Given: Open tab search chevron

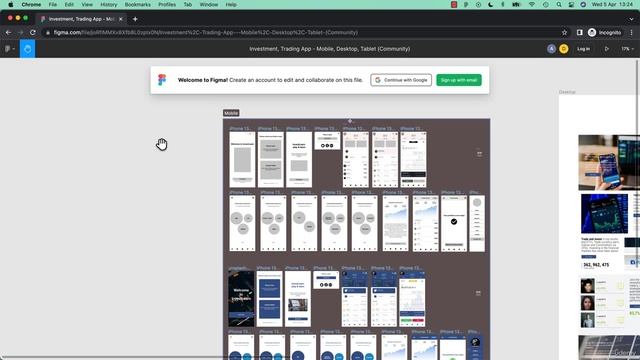Looking at the screenshot, I should (x=631, y=19).
